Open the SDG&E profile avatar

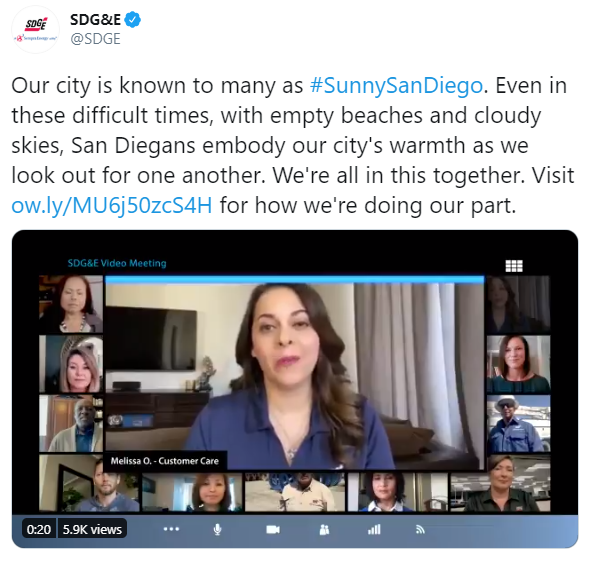[35, 29]
